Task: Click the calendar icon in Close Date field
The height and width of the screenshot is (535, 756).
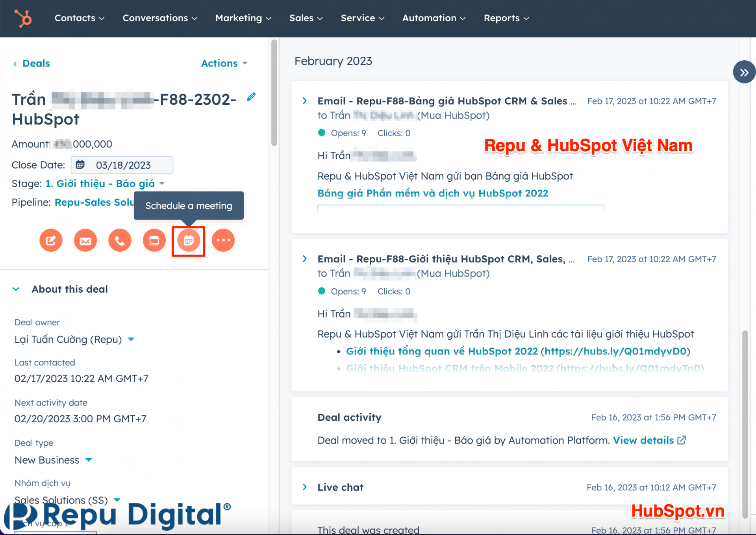Action: 80,165
